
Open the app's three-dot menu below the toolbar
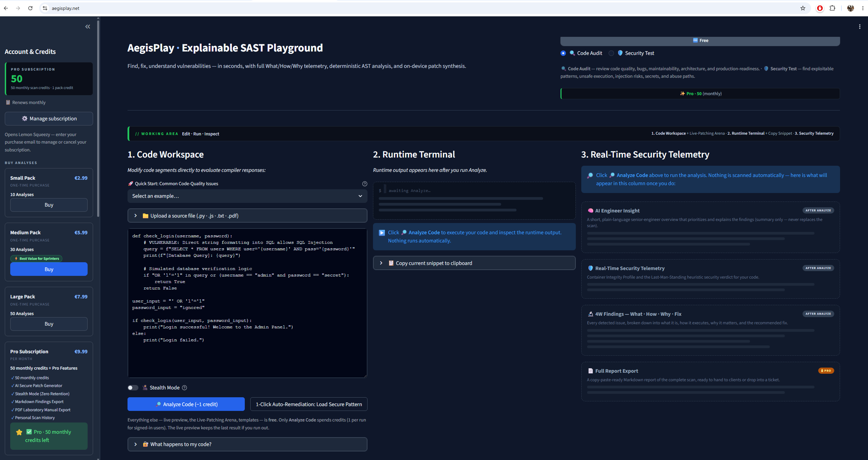[x=860, y=27]
